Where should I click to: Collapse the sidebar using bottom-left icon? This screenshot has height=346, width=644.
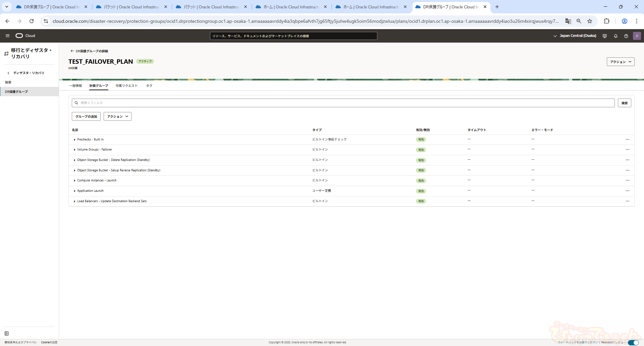7,333
